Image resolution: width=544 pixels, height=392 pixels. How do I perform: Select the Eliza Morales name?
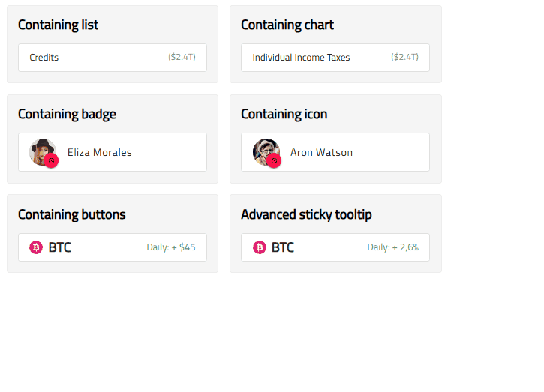pos(100,153)
